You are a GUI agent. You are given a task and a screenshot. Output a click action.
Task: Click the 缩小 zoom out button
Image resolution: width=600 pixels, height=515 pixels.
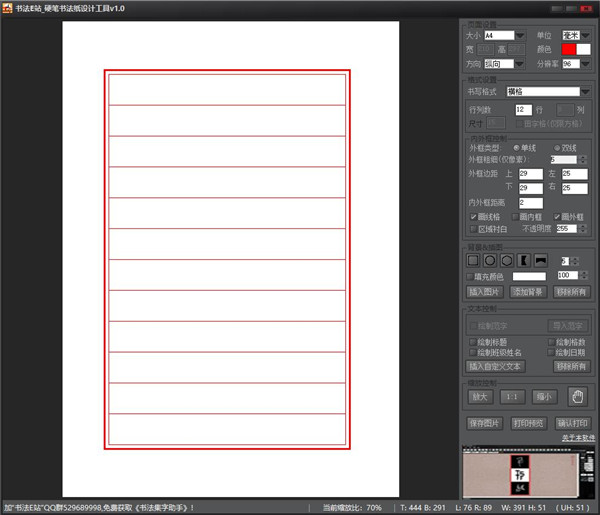[544, 397]
